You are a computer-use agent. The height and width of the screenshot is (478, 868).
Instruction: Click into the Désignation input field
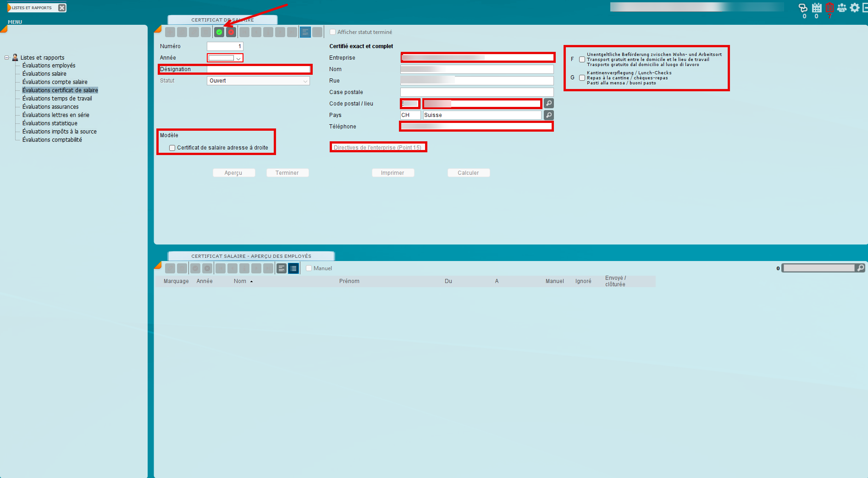pos(258,69)
